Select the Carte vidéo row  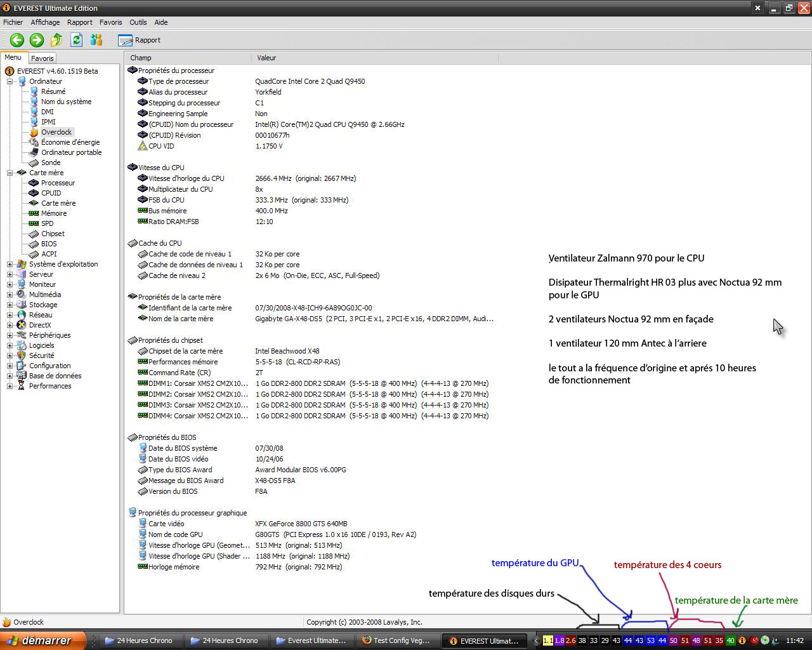[x=311, y=524]
